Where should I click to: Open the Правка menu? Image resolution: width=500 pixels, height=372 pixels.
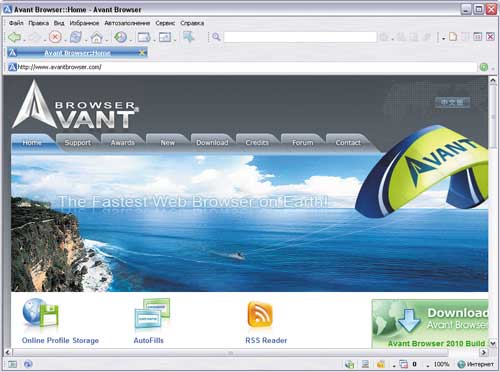click(38, 23)
